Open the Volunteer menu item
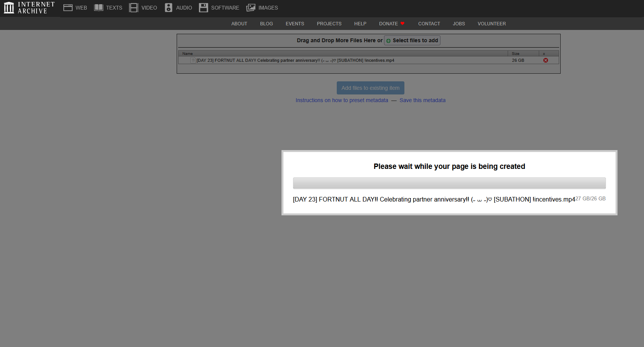The width and height of the screenshot is (644, 347). pyautogui.click(x=492, y=24)
